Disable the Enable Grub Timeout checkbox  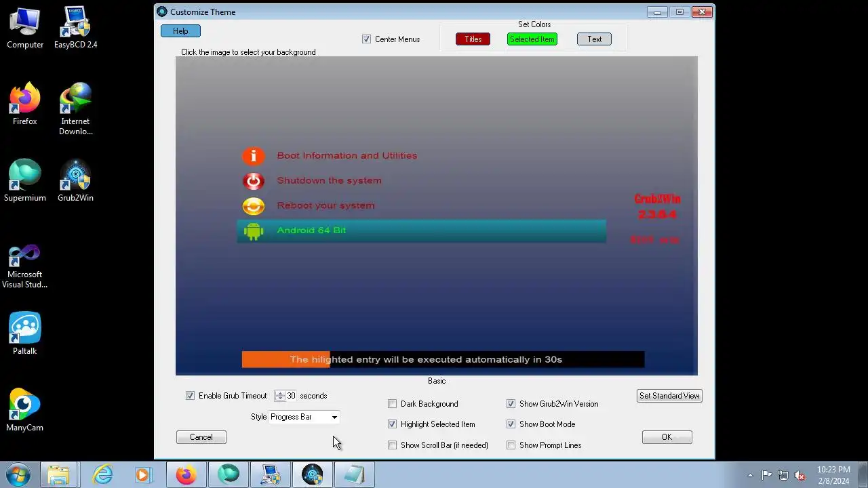pos(190,396)
